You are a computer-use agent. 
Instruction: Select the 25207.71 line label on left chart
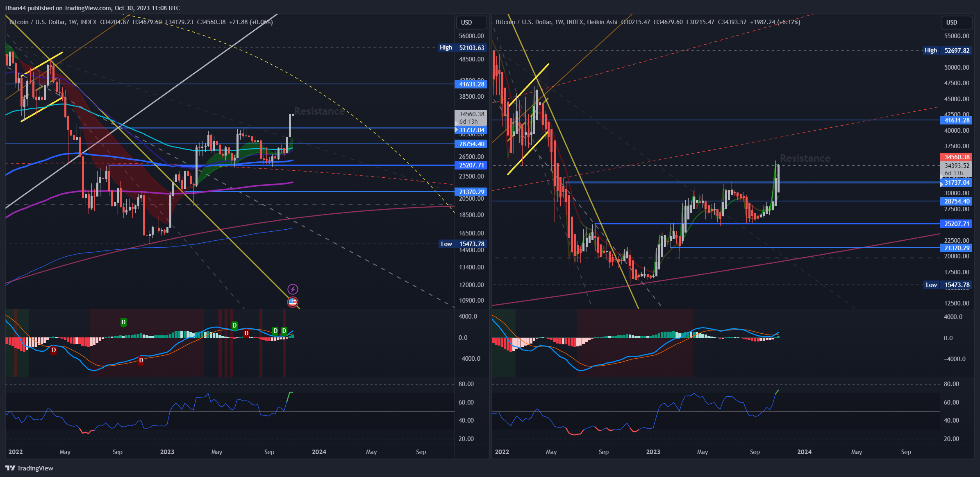coord(471,165)
